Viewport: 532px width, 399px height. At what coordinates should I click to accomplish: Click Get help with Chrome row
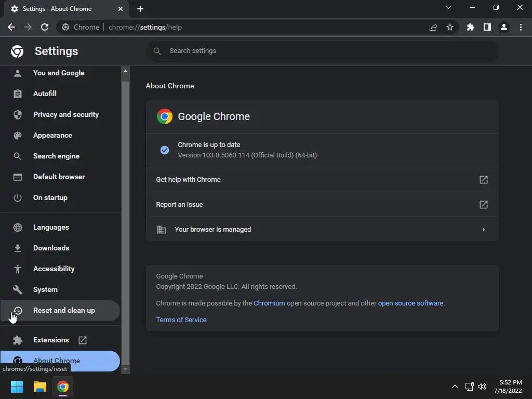click(x=322, y=179)
